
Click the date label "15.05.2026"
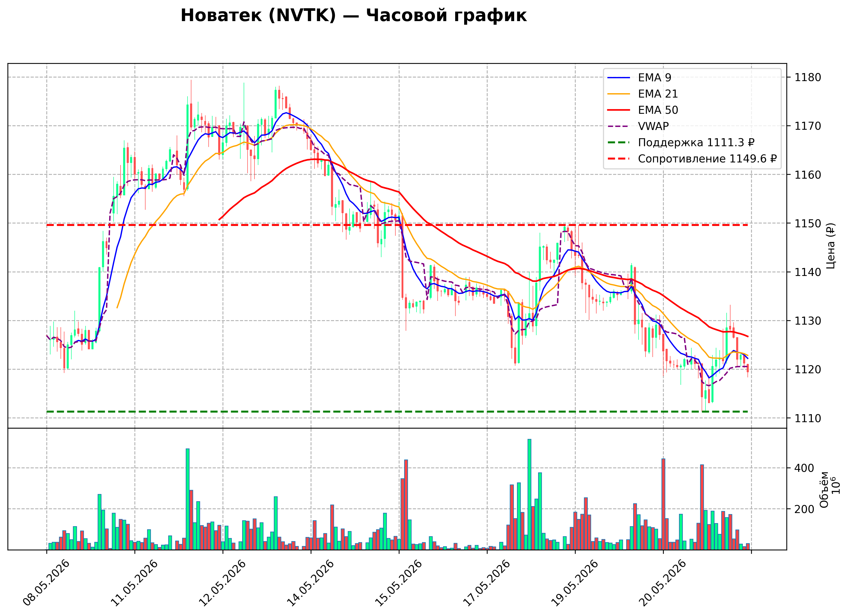pyautogui.click(x=399, y=583)
